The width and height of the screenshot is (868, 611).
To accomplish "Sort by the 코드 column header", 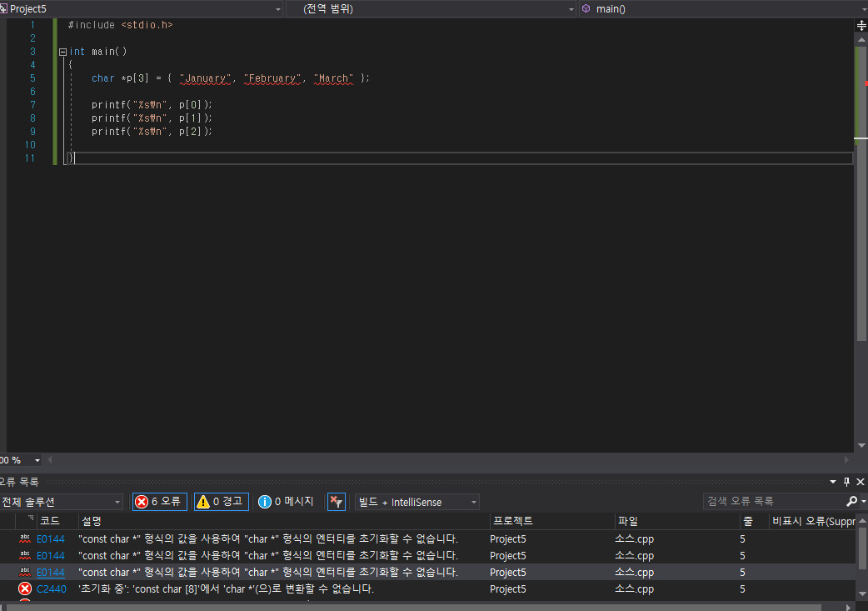I will point(50,521).
